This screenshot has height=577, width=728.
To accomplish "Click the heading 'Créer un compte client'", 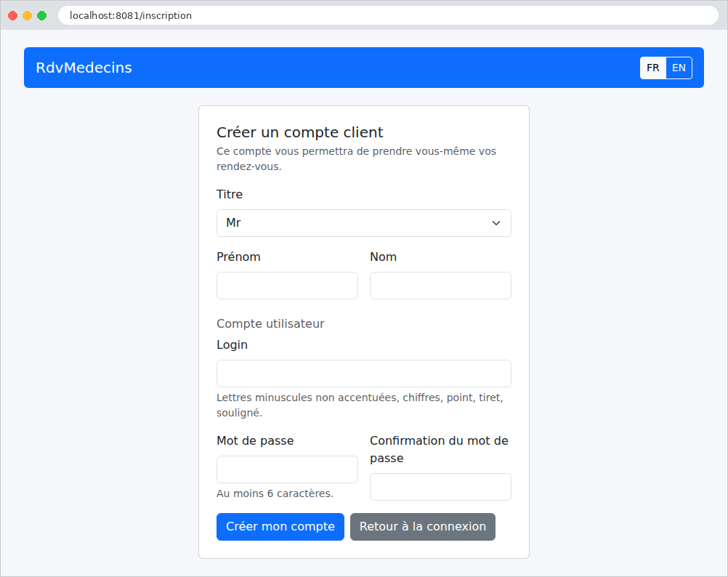I will 300,132.
